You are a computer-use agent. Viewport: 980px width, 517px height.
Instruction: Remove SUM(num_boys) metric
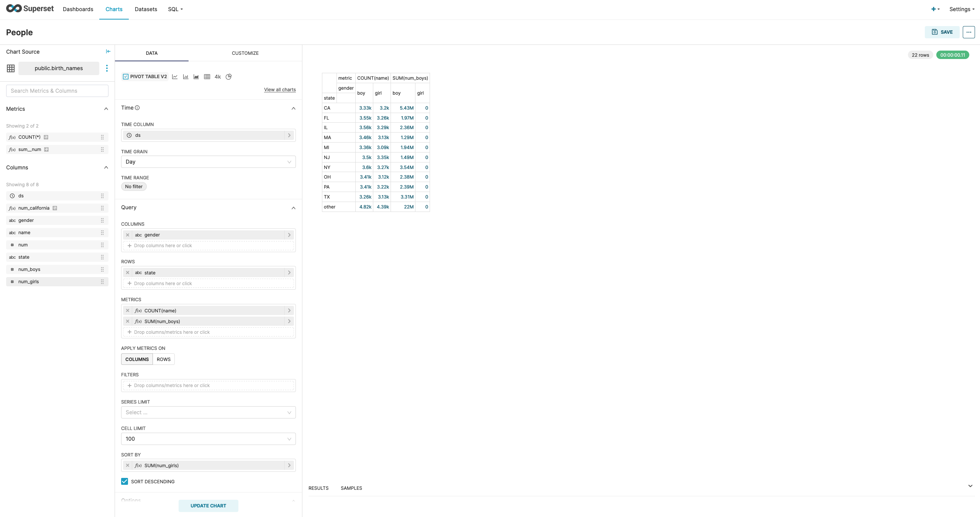coord(128,322)
